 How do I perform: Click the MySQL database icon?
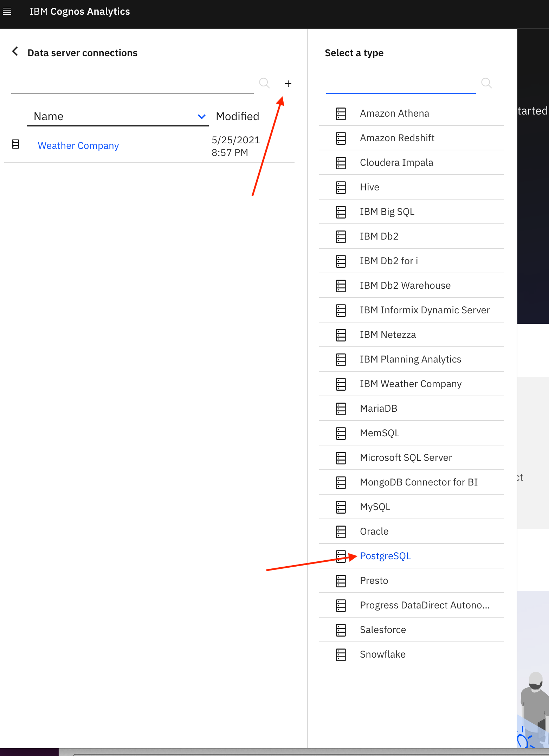point(341,507)
